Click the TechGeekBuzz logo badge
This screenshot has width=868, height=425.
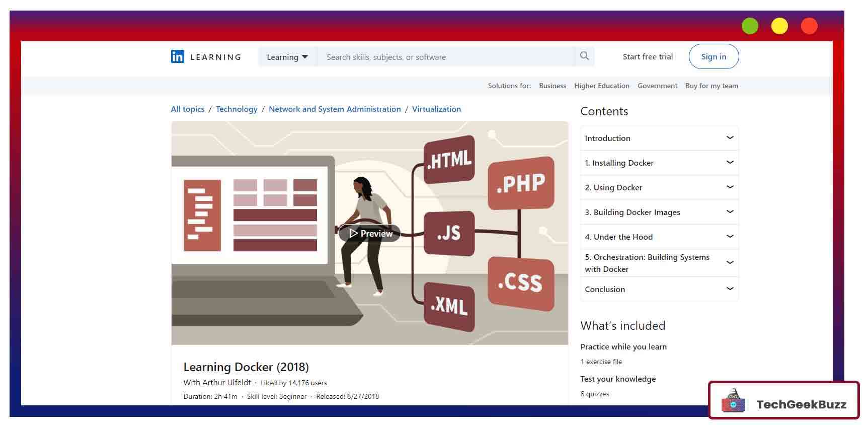coord(783,401)
